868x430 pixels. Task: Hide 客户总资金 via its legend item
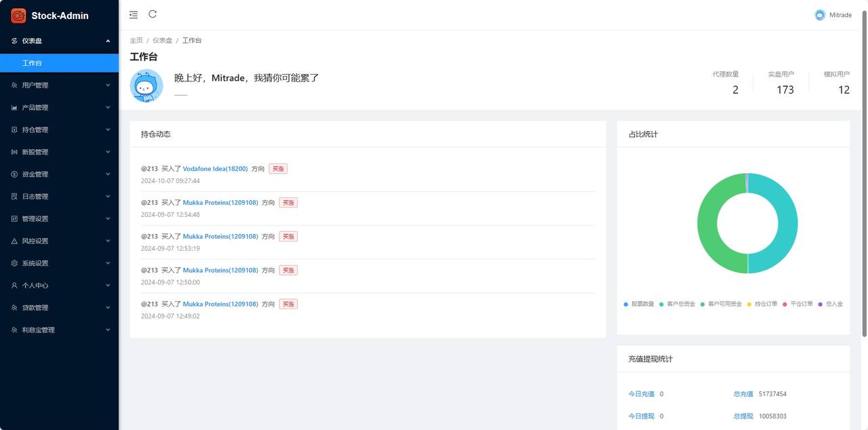(679, 305)
